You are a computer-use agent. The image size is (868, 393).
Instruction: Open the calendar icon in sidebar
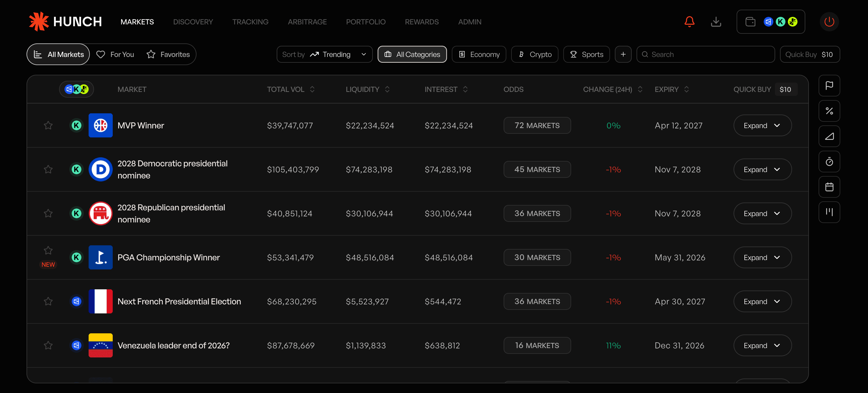coord(829,187)
